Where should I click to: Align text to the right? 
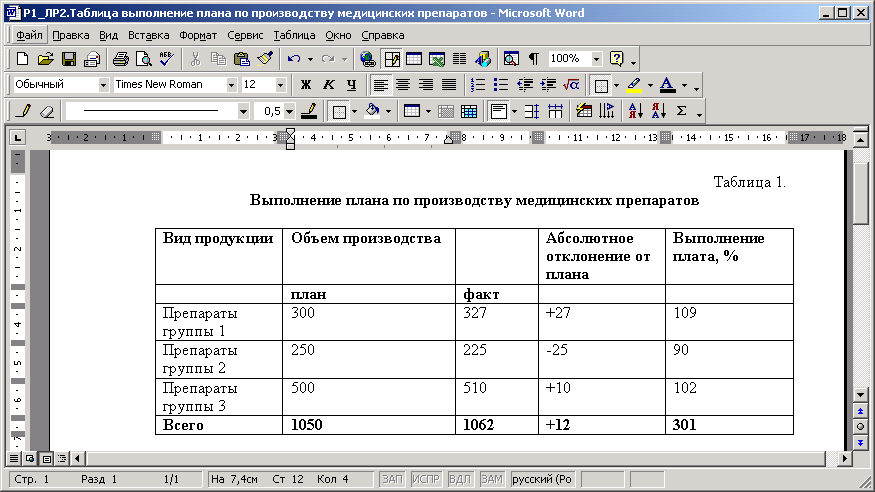pyautogui.click(x=426, y=85)
